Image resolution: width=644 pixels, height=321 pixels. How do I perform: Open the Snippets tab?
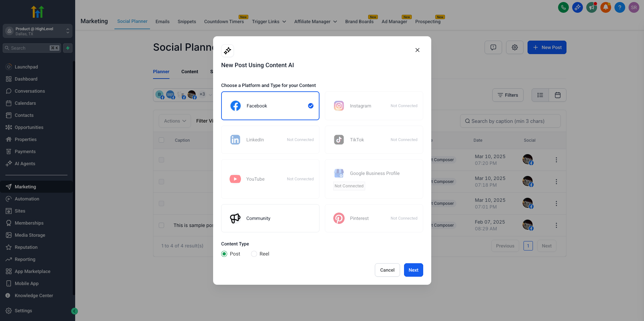click(187, 21)
